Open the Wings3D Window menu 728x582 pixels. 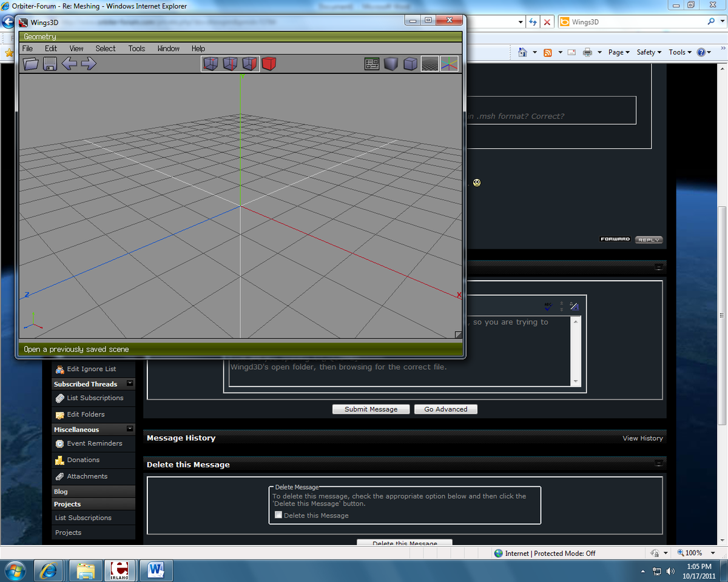coord(168,48)
